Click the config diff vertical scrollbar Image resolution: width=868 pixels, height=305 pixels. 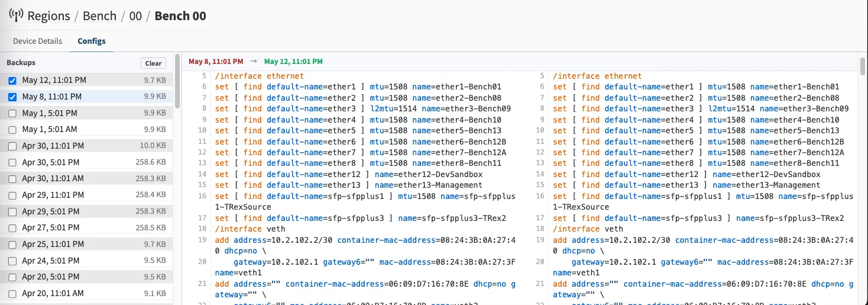pos(863,65)
